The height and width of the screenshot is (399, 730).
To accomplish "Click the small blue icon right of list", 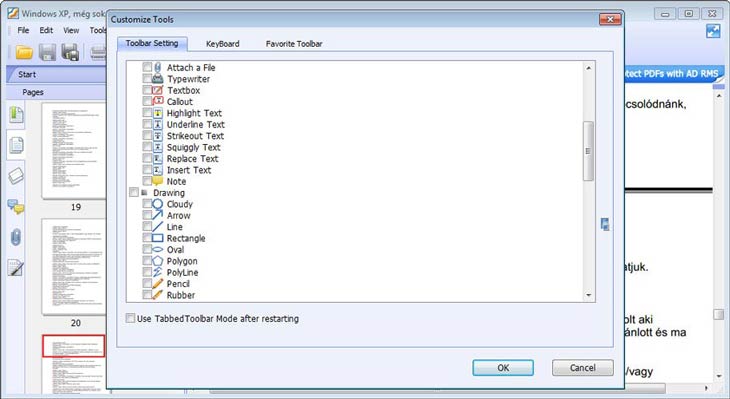I will [605, 224].
